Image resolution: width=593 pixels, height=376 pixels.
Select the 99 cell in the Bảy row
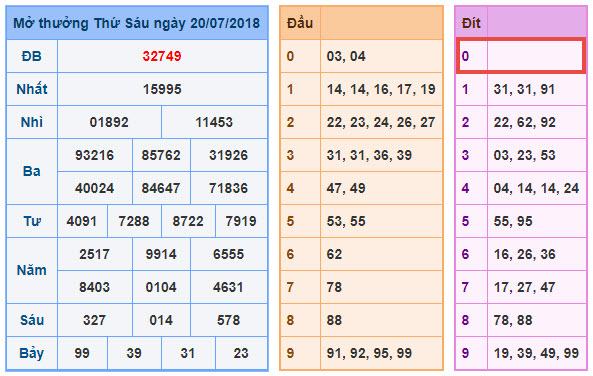(x=82, y=353)
